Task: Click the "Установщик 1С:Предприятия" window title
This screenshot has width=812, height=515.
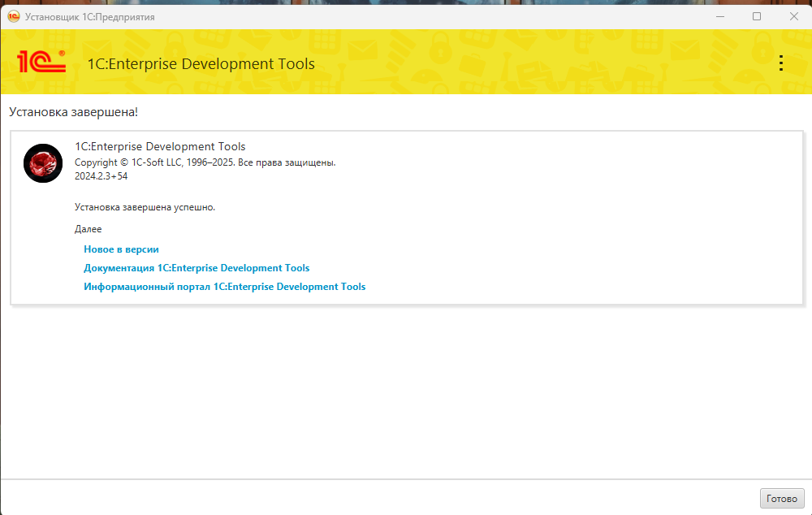Action: coord(90,17)
